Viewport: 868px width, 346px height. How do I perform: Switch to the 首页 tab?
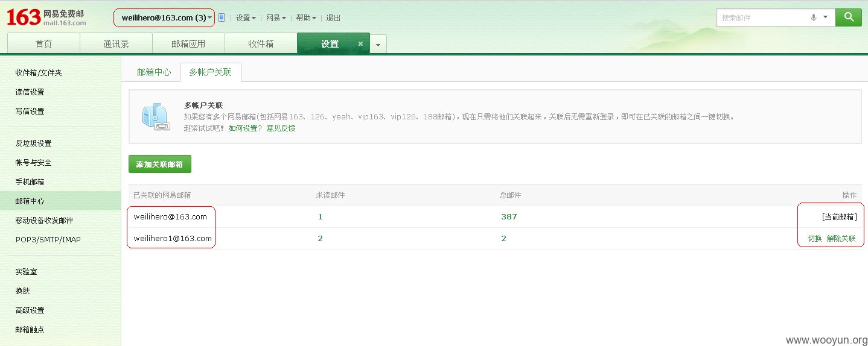[x=43, y=43]
